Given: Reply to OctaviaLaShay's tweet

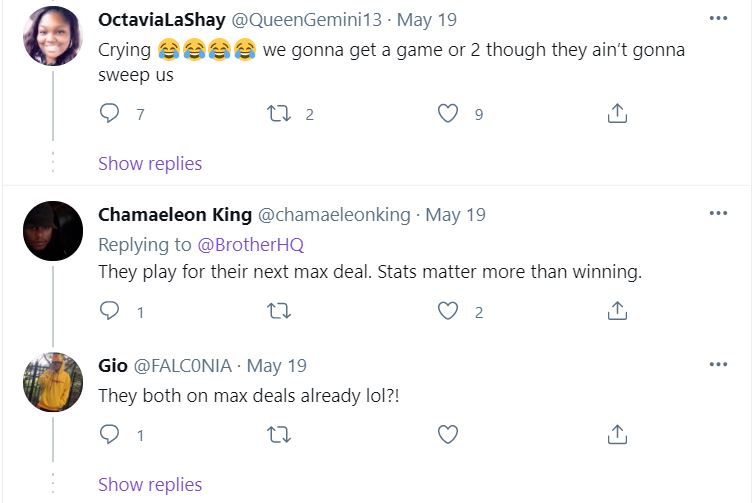Looking at the screenshot, I should [110, 114].
